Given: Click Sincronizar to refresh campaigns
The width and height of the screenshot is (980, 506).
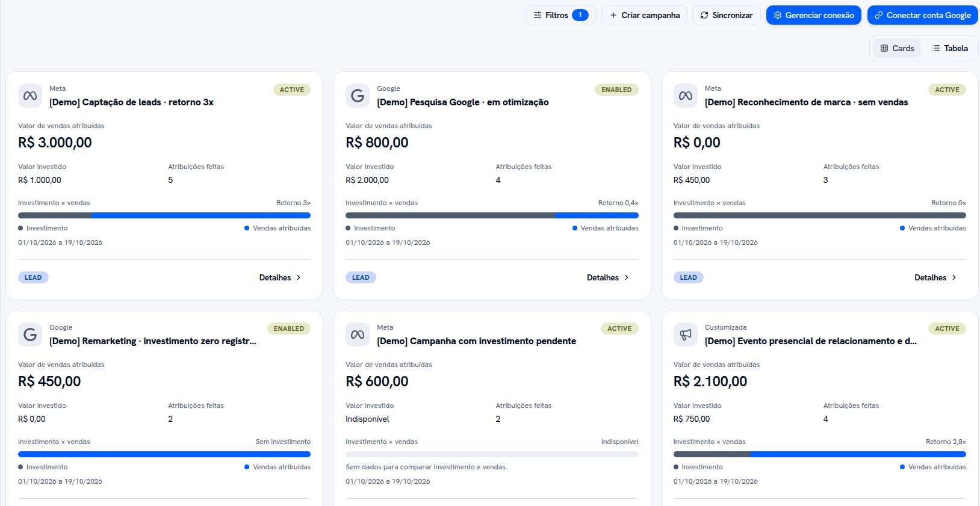Looking at the screenshot, I should [x=726, y=15].
